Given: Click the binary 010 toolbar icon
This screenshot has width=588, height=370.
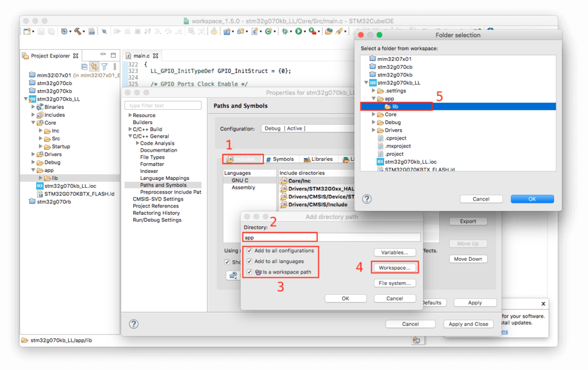Looking at the screenshot, I should [x=92, y=32].
